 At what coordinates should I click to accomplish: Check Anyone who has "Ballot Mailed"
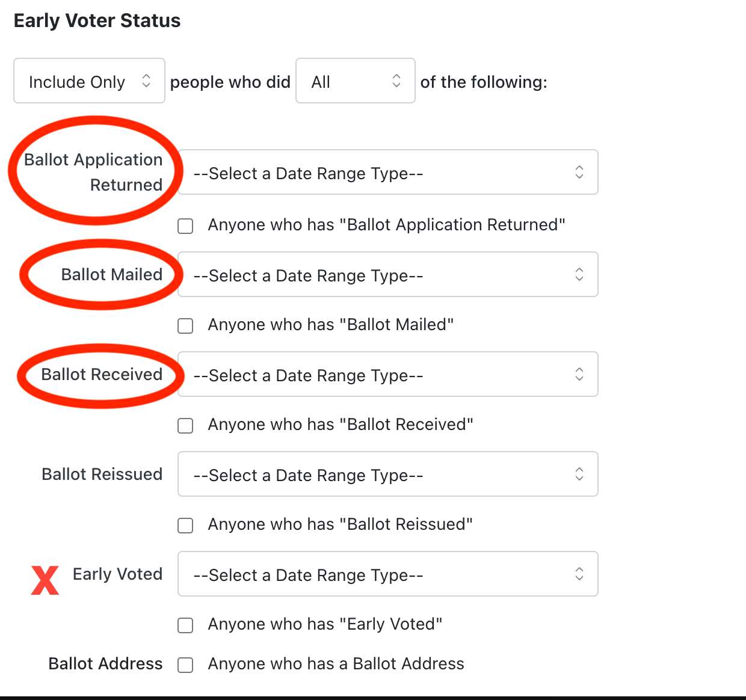185,326
